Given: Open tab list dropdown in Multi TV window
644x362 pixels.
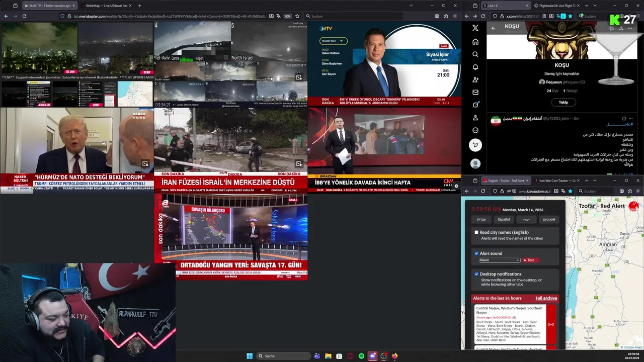Looking at the screenshot, I should pos(411,6).
